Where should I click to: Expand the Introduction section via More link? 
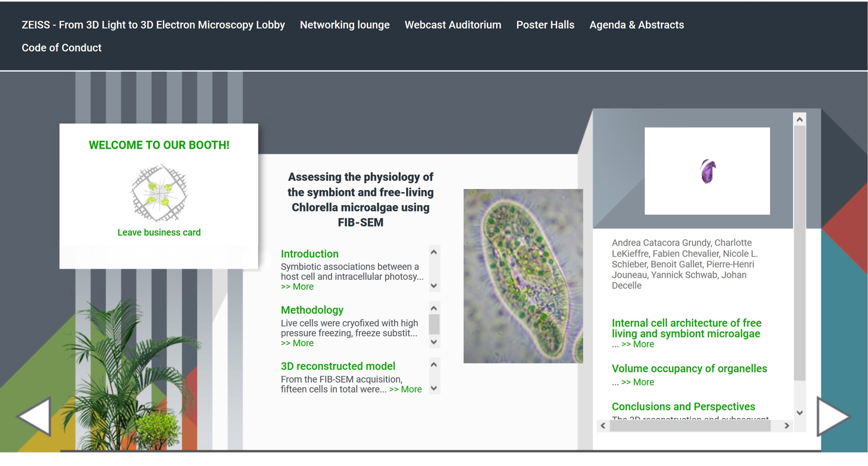point(297,286)
